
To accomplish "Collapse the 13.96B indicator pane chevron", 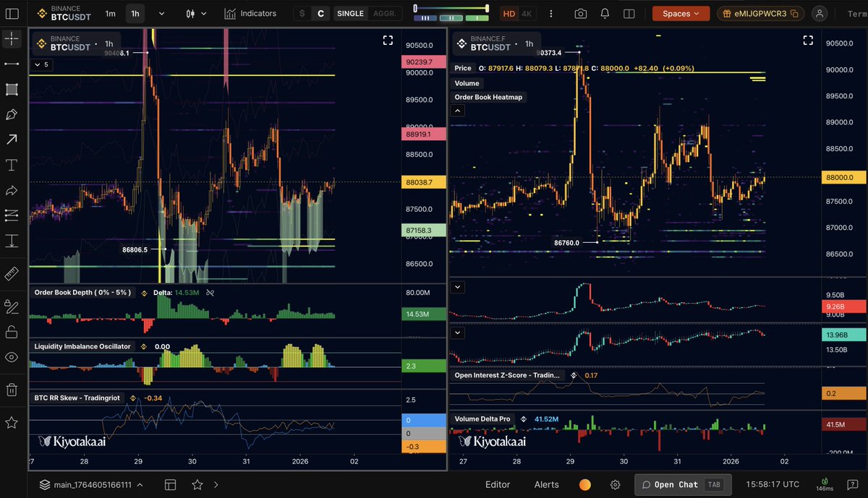I will point(458,333).
